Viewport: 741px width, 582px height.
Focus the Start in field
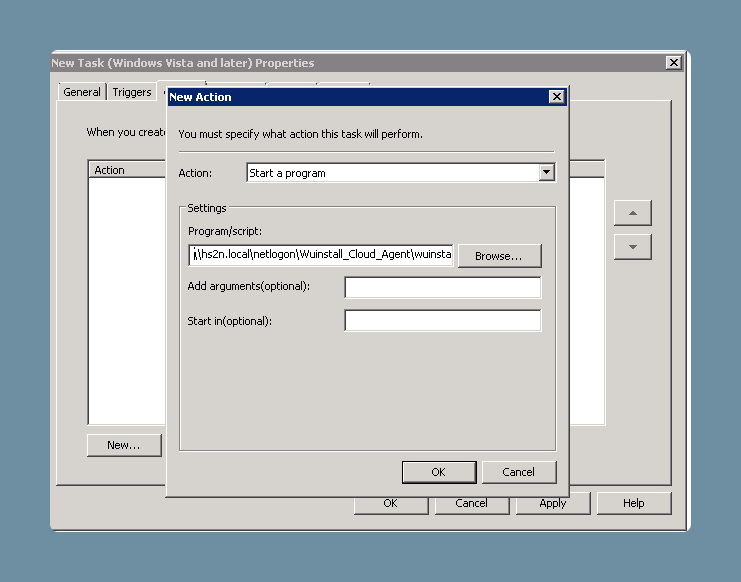pyautogui.click(x=443, y=320)
